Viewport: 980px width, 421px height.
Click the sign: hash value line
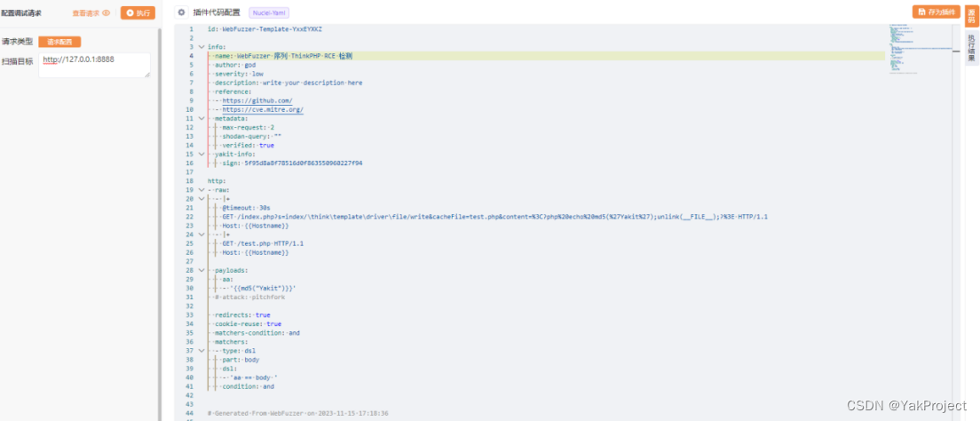pos(292,163)
